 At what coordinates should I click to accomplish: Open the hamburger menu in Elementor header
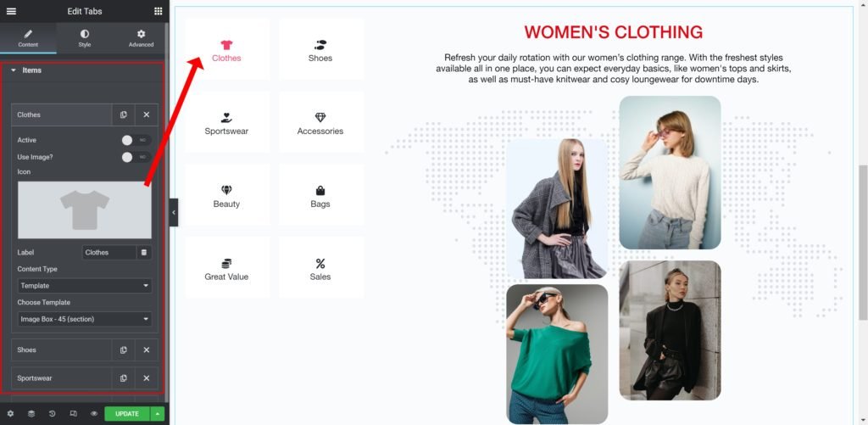(11, 11)
